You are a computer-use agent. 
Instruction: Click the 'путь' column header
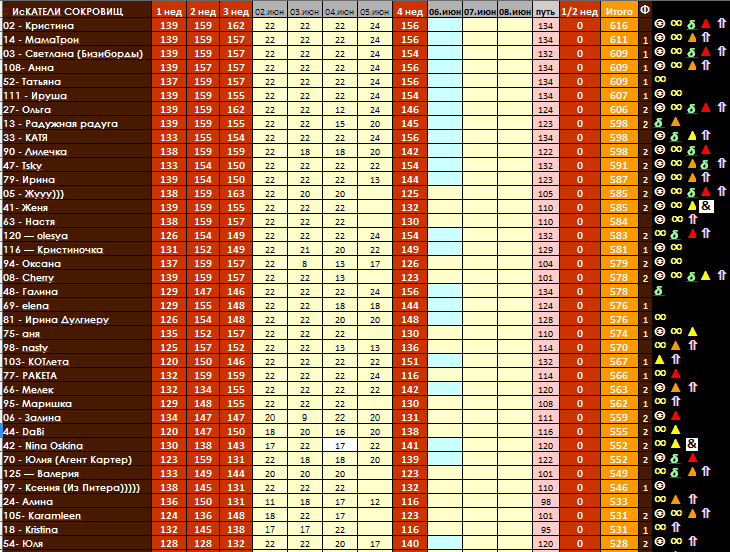[x=545, y=9]
